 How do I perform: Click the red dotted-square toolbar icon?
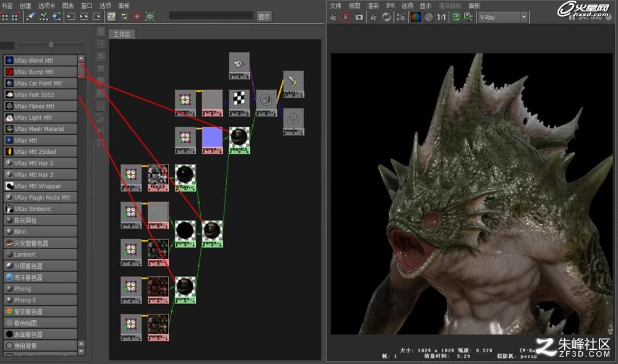(x=137, y=17)
